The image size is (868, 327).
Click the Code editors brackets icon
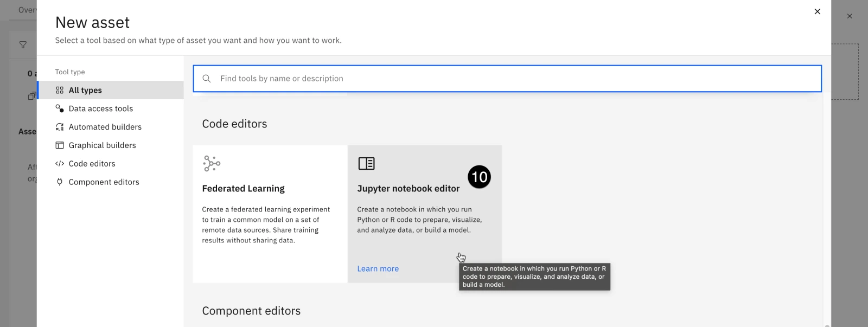pyautogui.click(x=60, y=164)
